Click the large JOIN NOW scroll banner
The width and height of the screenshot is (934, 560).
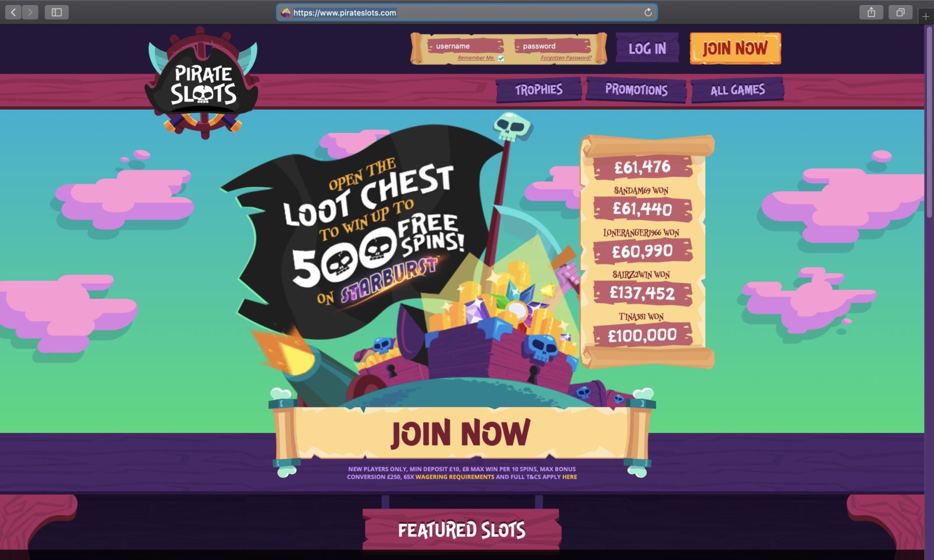pyautogui.click(x=461, y=433)
